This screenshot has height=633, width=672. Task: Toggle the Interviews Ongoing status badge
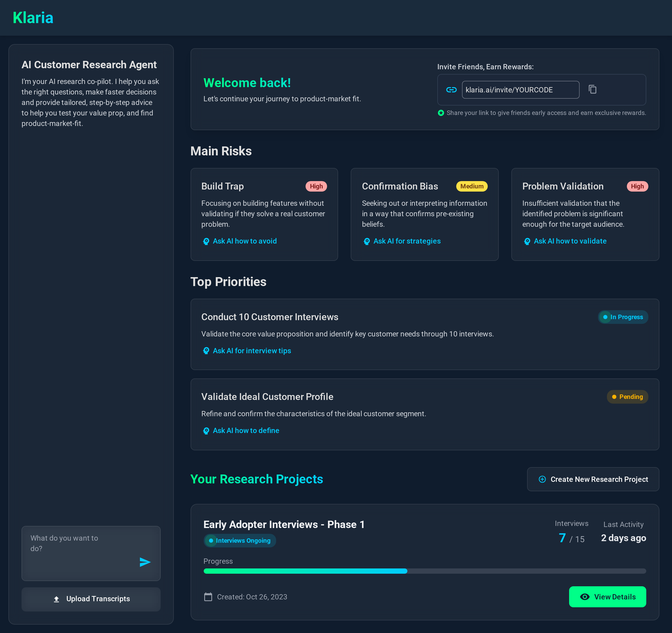(239, 540)
